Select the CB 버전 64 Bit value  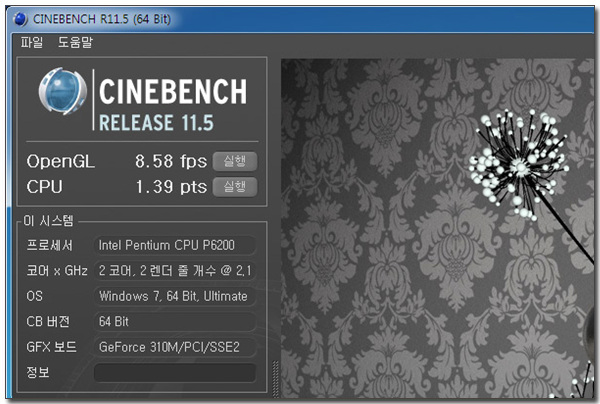(175, 322)
